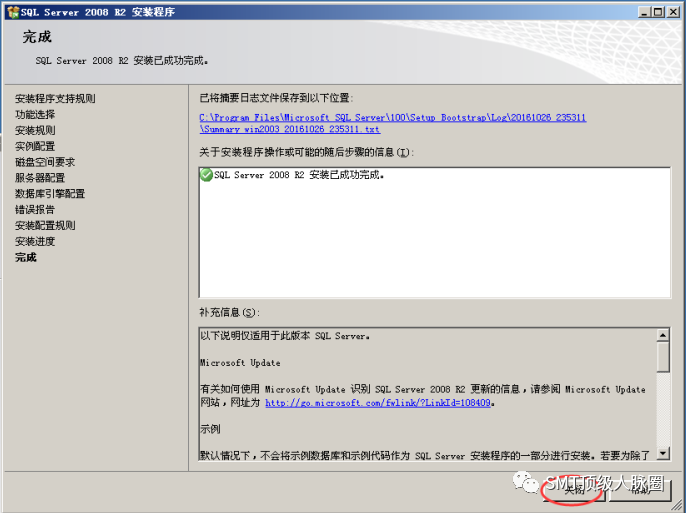The height and width of the screenshot is (513, 686).
Task: Click the supplemental info scrollbar down arrow
Action: click(x=663, y=453)
